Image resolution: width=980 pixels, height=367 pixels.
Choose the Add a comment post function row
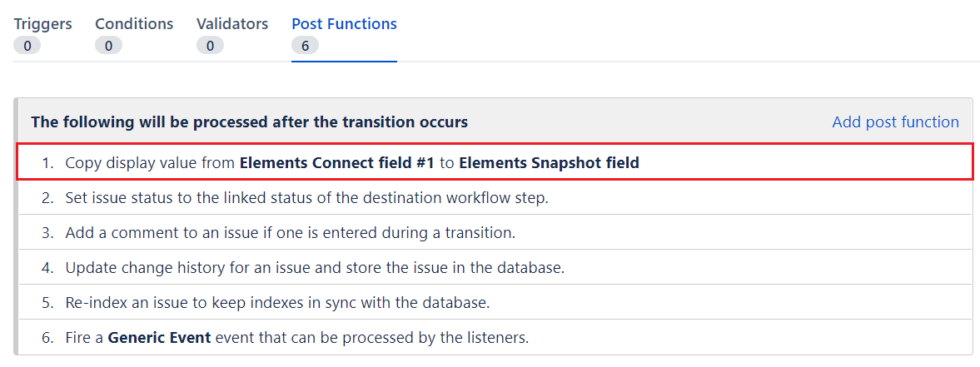pyautogui.click(x=290, y=233)
